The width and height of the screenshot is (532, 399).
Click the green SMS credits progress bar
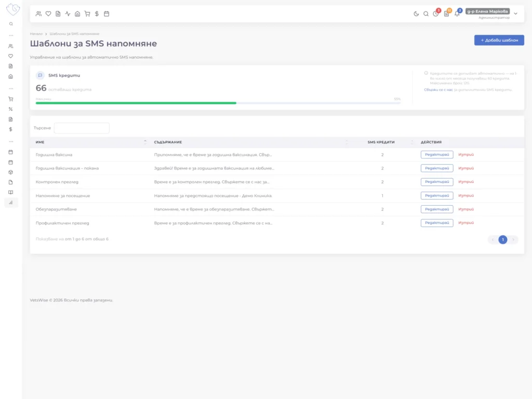tap(136, 103)
